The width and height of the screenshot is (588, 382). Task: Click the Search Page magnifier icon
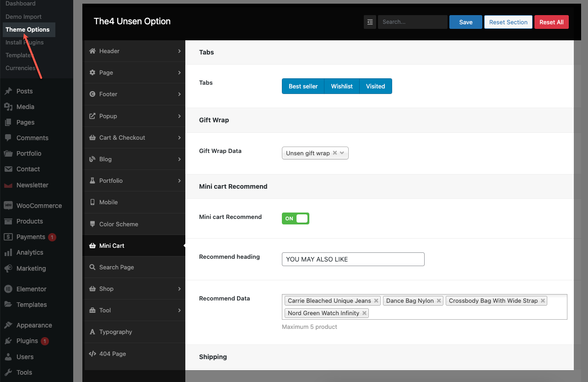click(x=93, y=267)
